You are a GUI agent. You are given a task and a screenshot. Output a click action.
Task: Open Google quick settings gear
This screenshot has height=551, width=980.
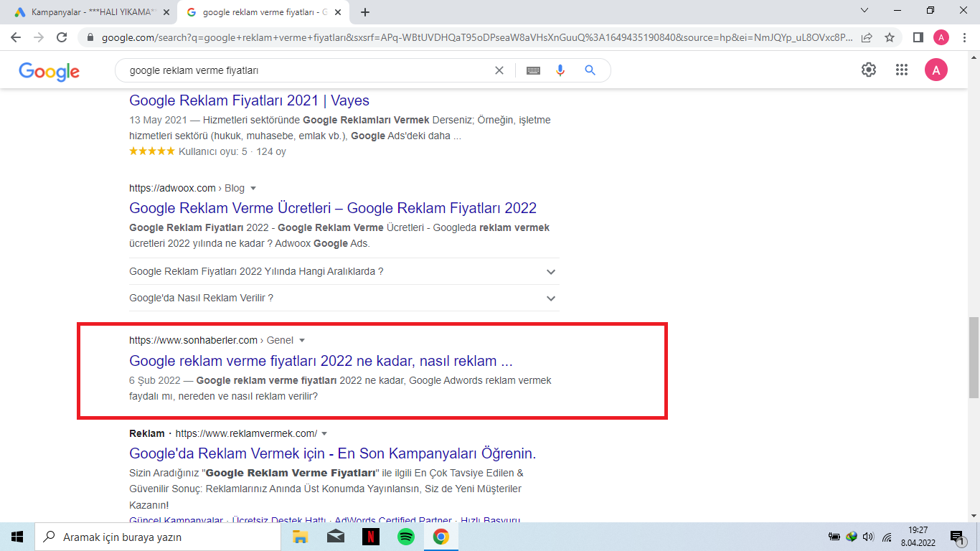(869, 70)
